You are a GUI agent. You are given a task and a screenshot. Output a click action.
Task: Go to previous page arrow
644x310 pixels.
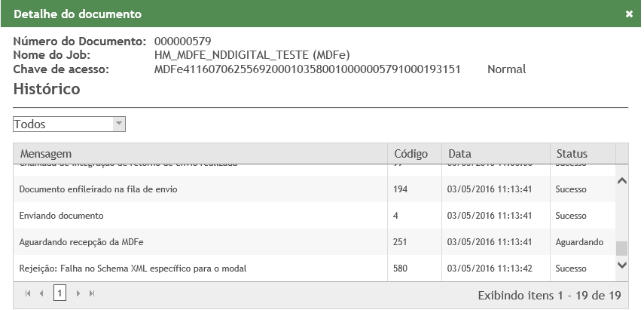coord(42,293)
